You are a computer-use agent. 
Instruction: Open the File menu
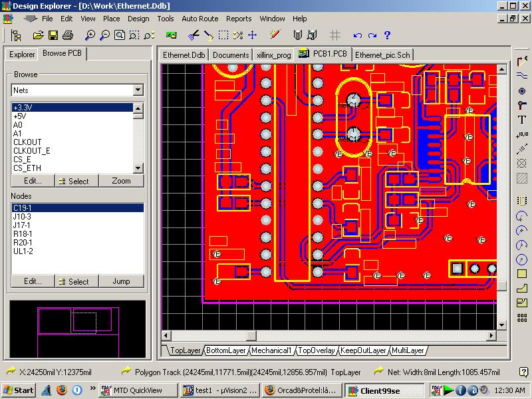(47, 19)
